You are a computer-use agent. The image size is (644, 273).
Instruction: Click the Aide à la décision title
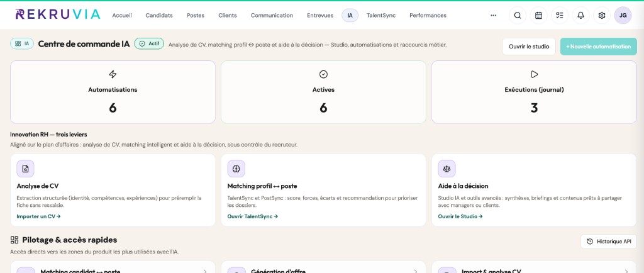tap(464, 186)
